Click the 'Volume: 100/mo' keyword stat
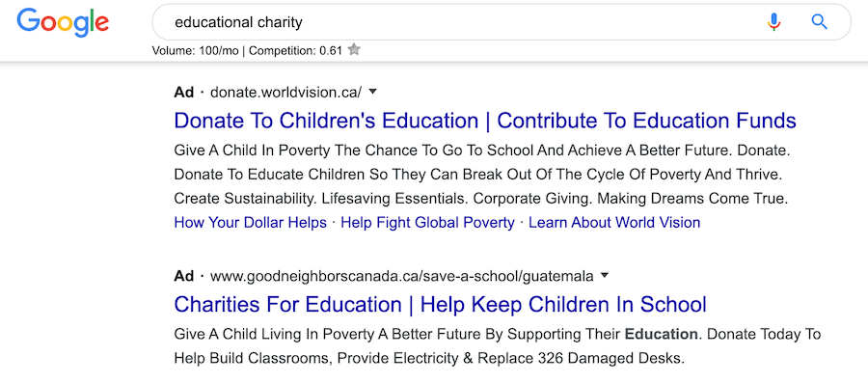 pyautogui.click(x=196, y=51)
